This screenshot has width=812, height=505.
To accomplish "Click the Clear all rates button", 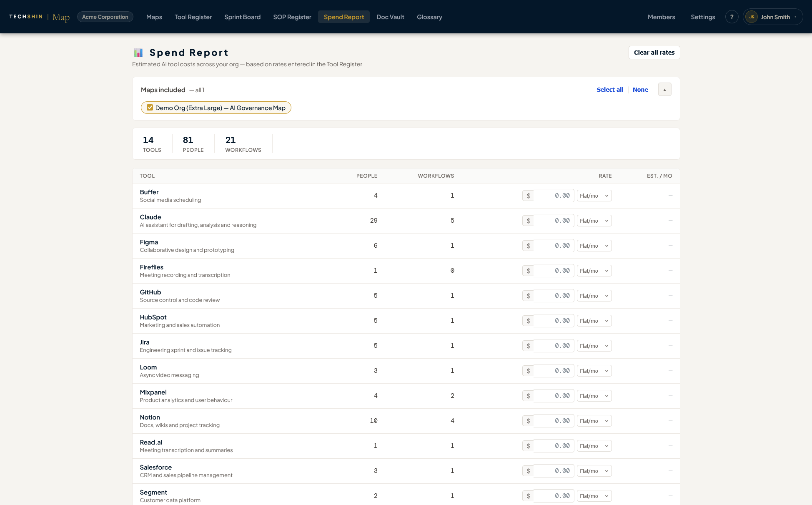I will [654, 53].
